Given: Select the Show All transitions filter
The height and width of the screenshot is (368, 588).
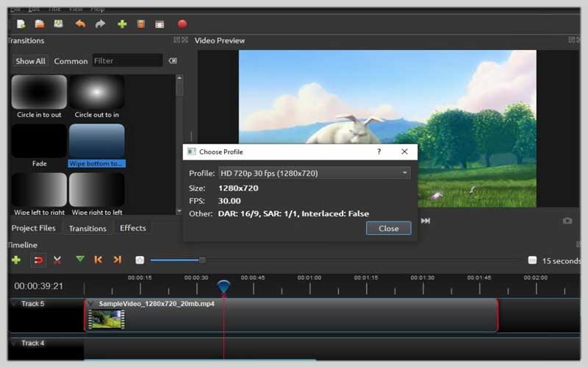Looking at the screenshot, I should click(30, 61).
